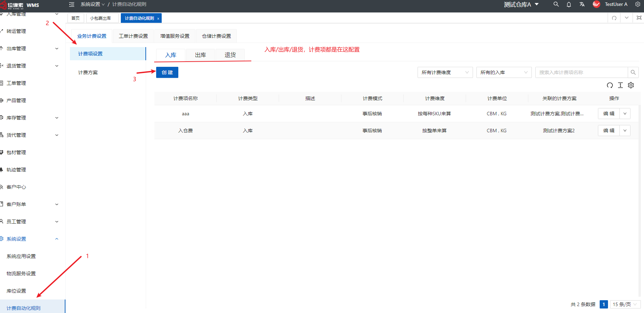Screen dimensions: 644x313
Task: Open 所有计费维度 filter dropdown
Action: tap(445, 72)
